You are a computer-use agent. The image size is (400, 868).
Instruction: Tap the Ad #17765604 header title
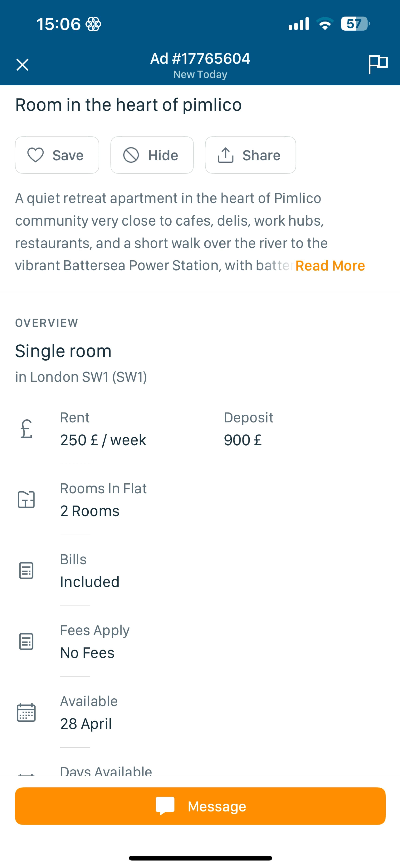200,59
